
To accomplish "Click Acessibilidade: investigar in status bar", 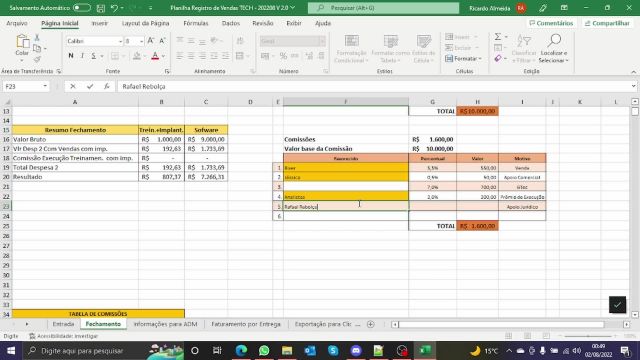I will [63, 336].
